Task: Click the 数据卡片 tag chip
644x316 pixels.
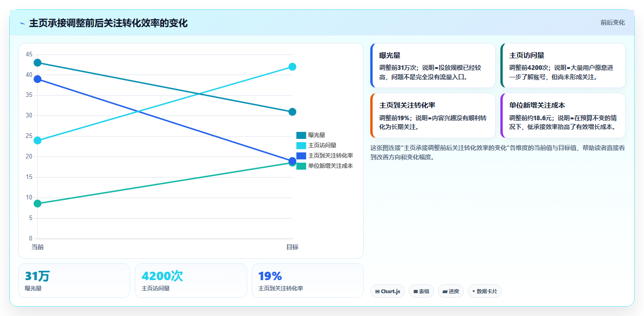Action: [485, 291]
